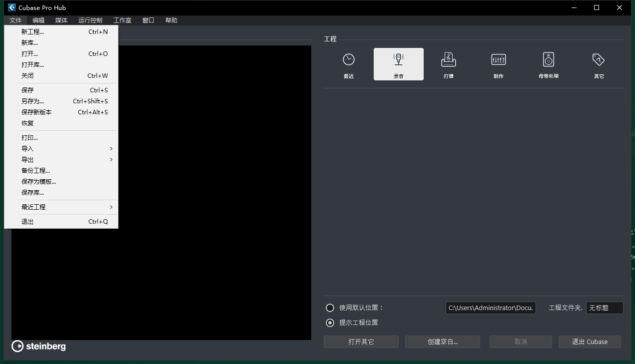
Task: Click the 打开其它 button
Action: (x=361, y=342)
